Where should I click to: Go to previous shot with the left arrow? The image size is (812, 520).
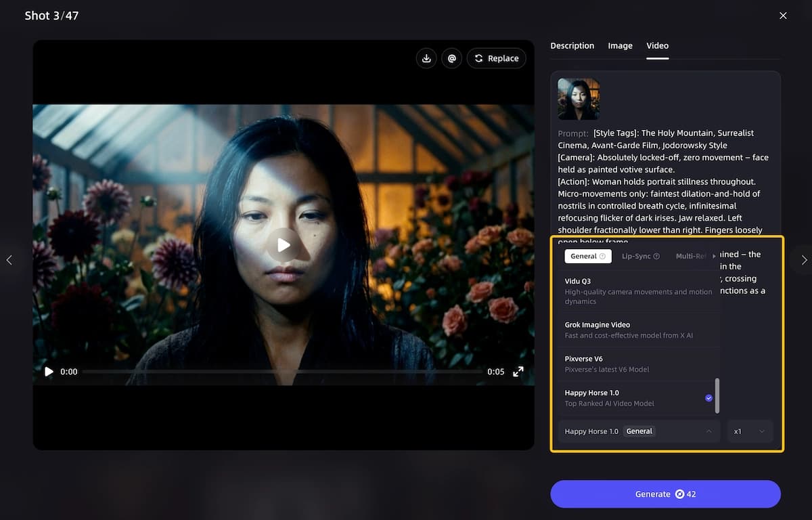pos(9,260)
